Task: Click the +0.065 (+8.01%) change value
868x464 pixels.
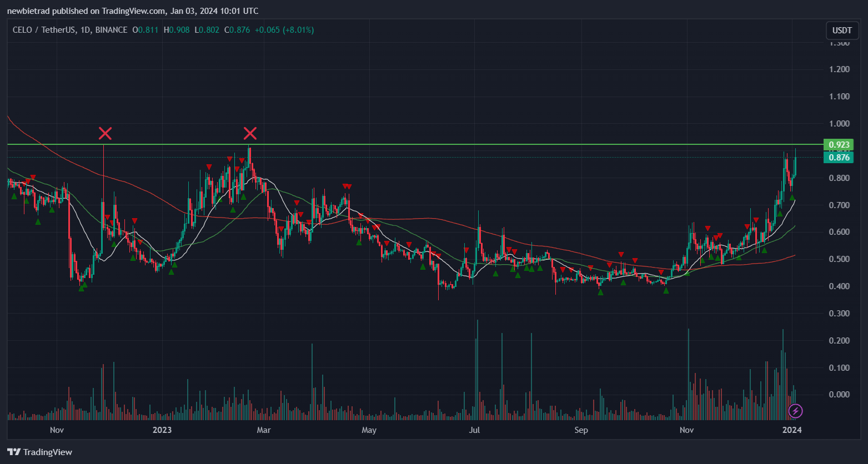Action: tap(284, 30)
